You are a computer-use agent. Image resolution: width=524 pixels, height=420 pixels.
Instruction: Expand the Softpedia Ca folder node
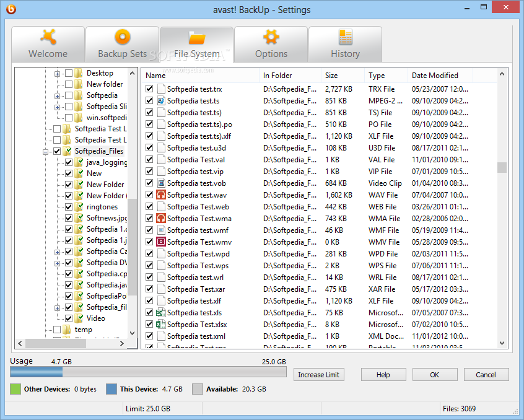click(57, 252)
